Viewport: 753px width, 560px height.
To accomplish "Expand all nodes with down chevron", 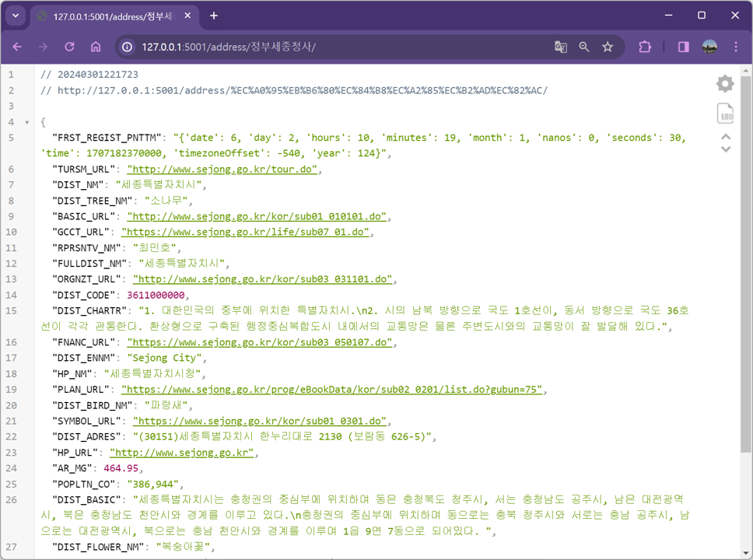I will tap(726, 149).
